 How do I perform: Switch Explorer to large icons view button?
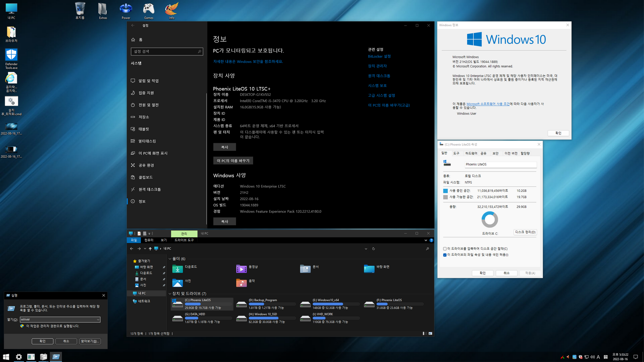click(x=430, y=334)
